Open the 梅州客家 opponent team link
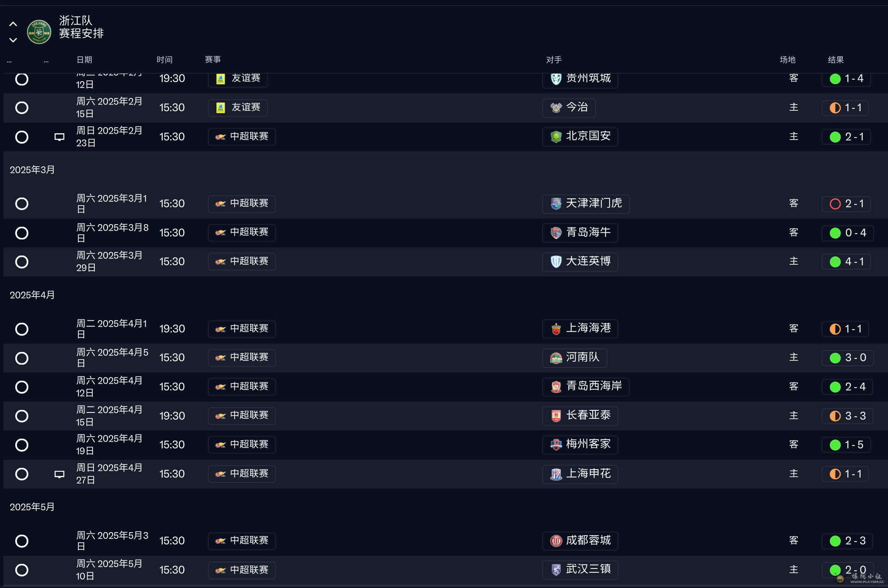 coord(588,445)
